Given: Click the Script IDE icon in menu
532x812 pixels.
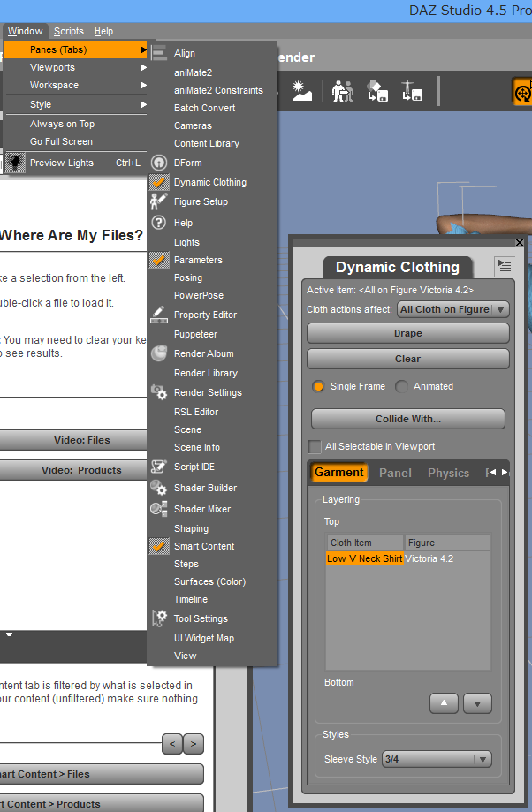Looking at the screenshot, I should (x=159, y=467).
